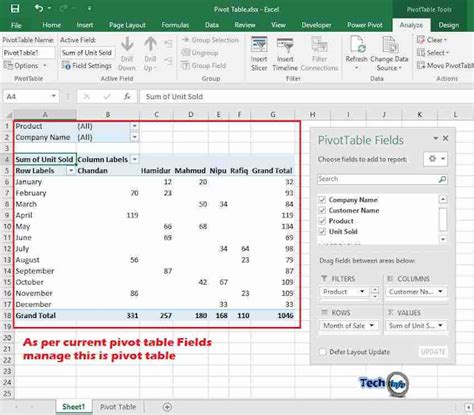Click the Active Field input box
Screen dimensions: 474x415
(87, 53)
